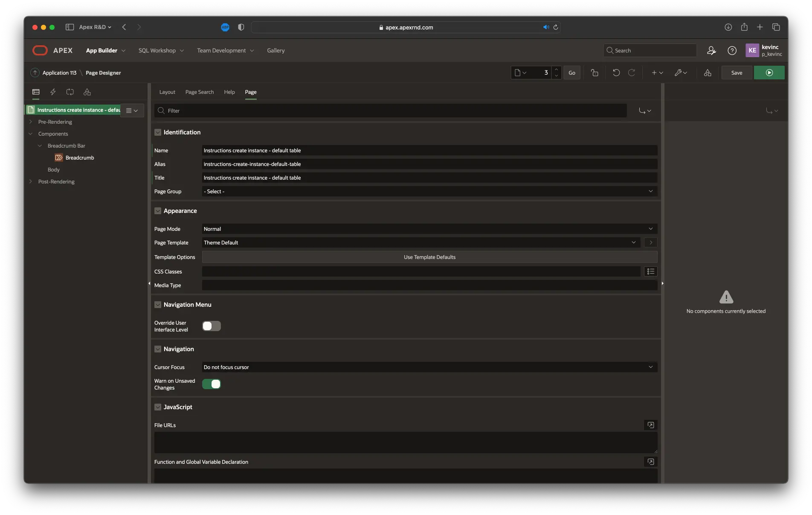Toggle Override User Interface Level switch

pos(212,326)
